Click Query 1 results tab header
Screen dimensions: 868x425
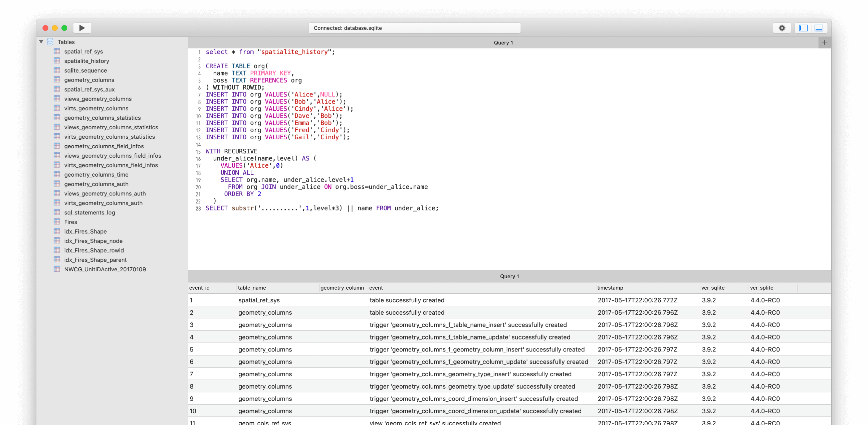tap(509, 276)
